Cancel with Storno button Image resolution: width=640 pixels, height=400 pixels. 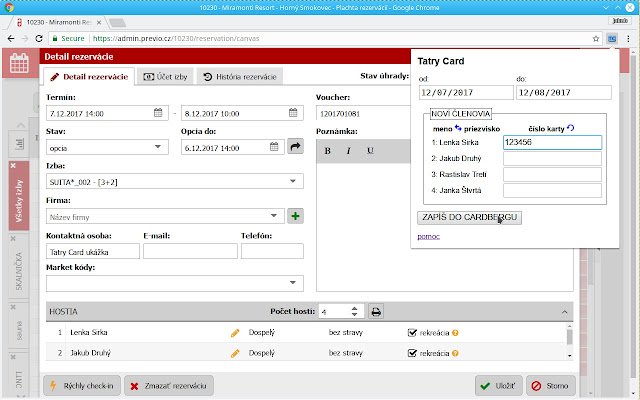551,386
